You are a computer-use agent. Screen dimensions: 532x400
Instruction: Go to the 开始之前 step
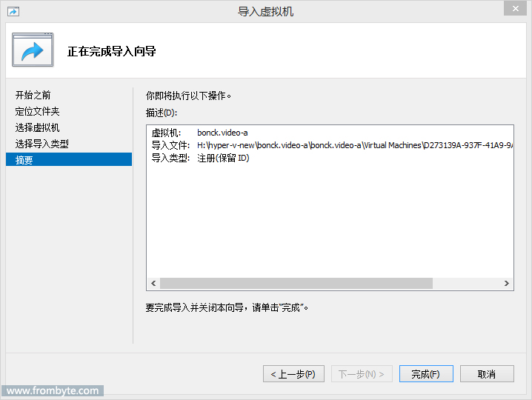pos(33,96)
